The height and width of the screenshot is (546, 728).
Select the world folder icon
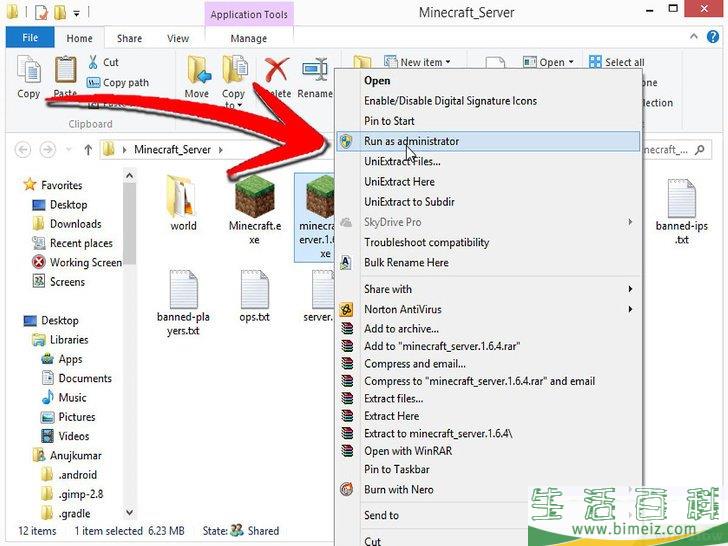pos(181,197)
